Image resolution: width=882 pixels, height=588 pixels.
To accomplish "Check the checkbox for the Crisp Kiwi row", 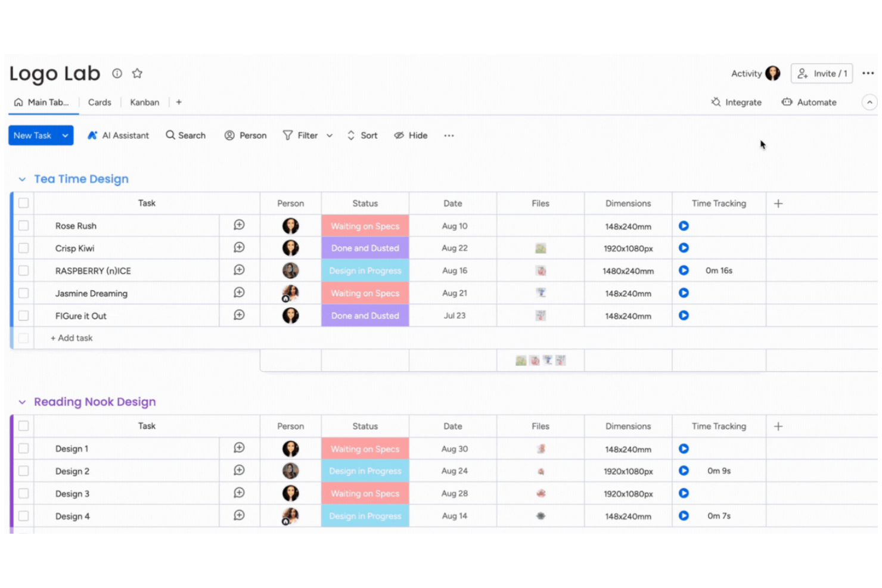I will (23, 248).
